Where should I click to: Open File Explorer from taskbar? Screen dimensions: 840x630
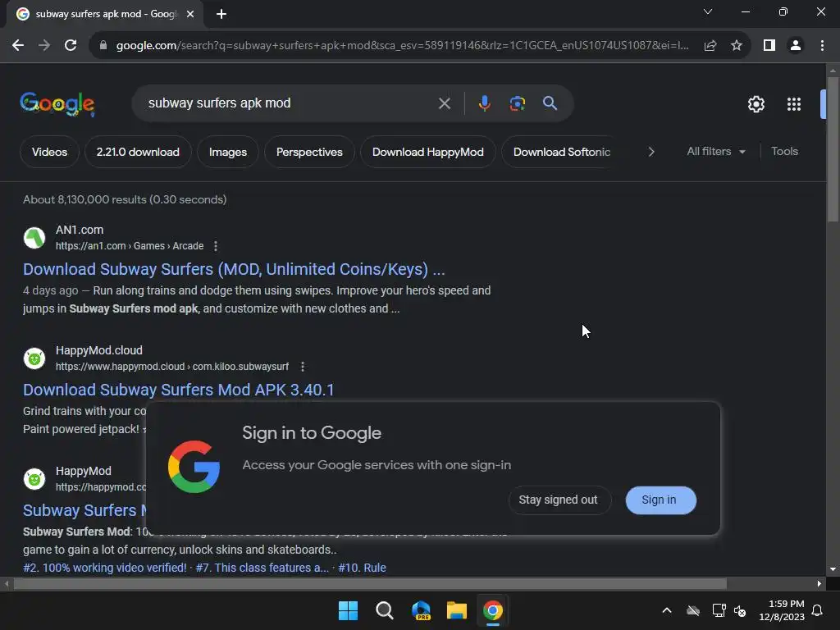tap(456, 610)
